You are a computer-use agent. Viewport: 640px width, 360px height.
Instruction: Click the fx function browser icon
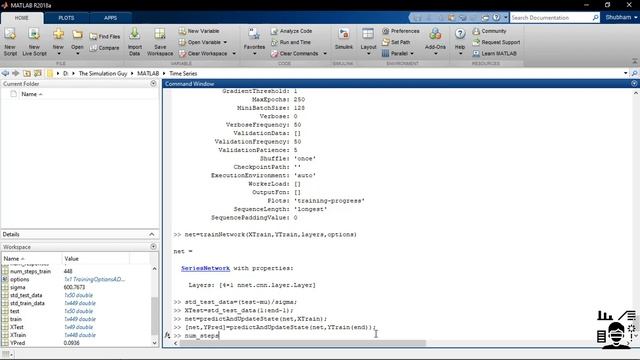click(x=167, y=335)
